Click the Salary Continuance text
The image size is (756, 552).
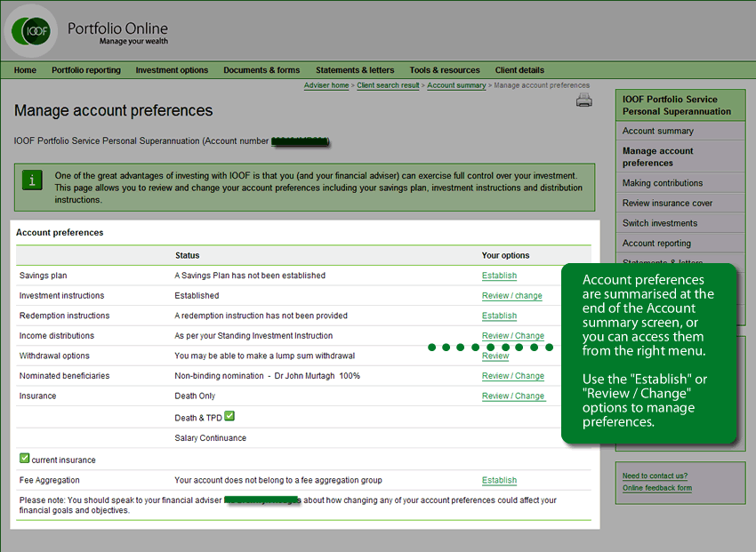click(210, 438)
